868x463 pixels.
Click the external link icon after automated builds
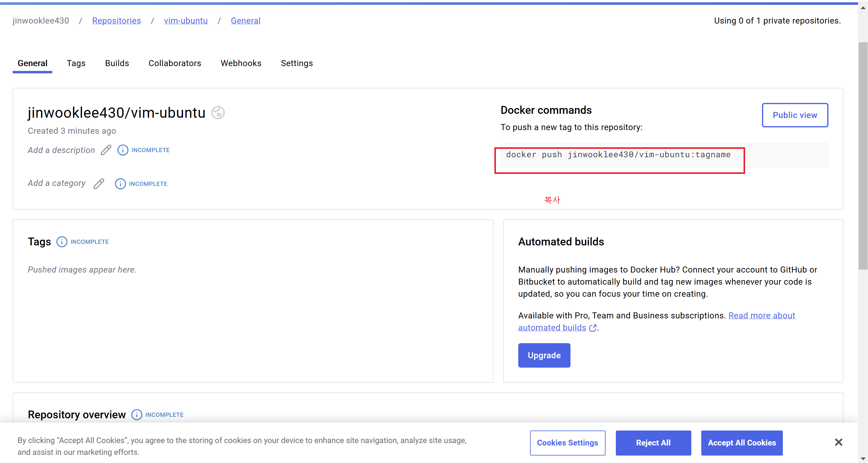(593, 328)
